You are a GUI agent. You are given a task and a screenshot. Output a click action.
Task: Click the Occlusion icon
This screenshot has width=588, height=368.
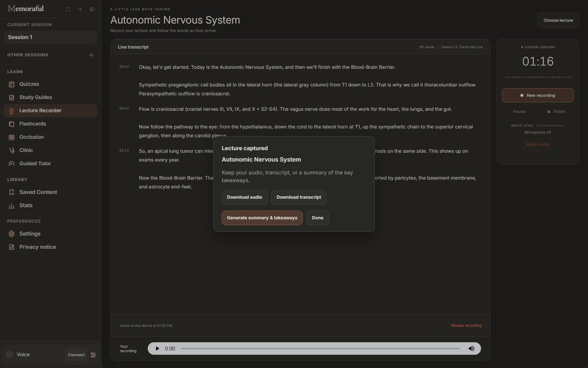tap(11, 137)
